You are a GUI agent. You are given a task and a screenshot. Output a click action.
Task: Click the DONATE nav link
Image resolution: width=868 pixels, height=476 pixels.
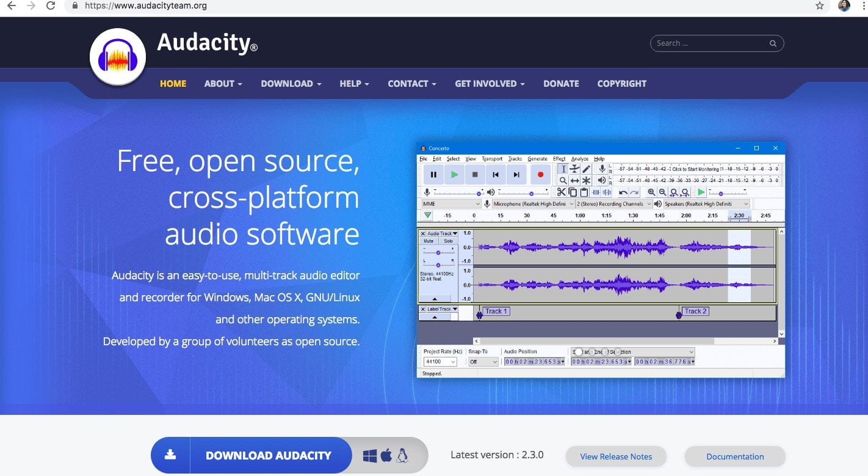pyautogui.click(x=561, y=84)
